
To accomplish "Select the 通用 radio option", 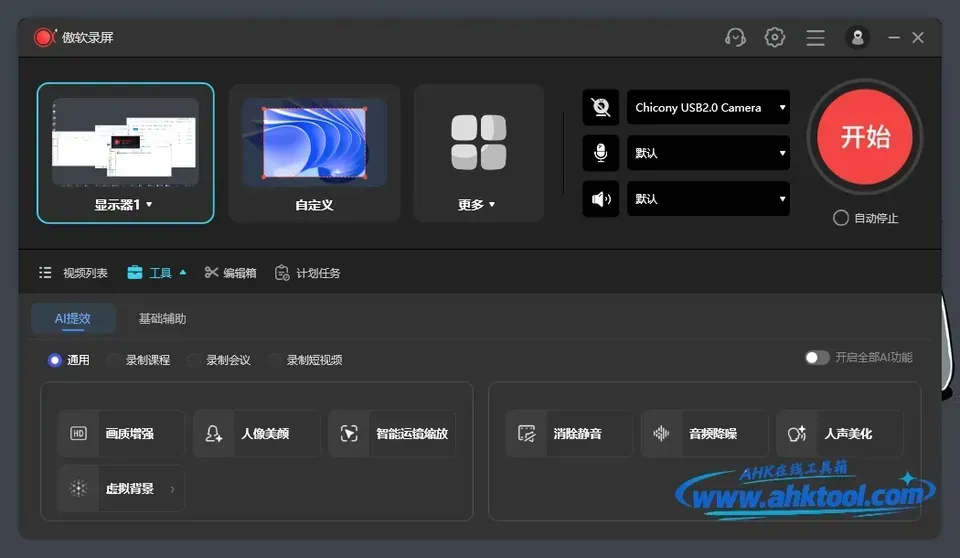I will (54, 360).
